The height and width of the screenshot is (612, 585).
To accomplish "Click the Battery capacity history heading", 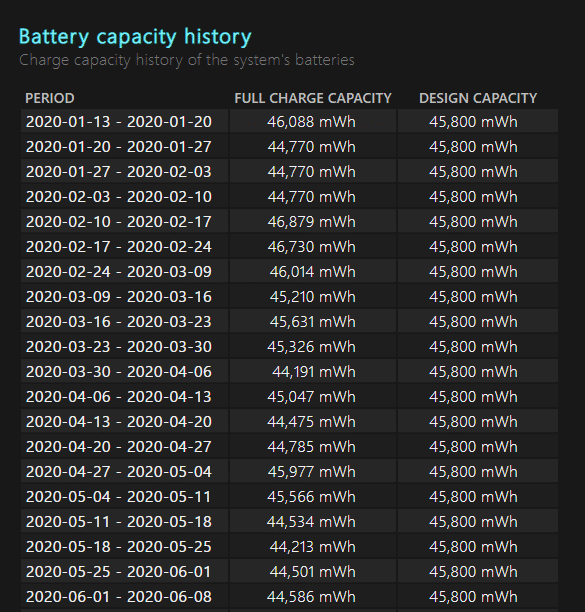I will (x=135, y=37).
